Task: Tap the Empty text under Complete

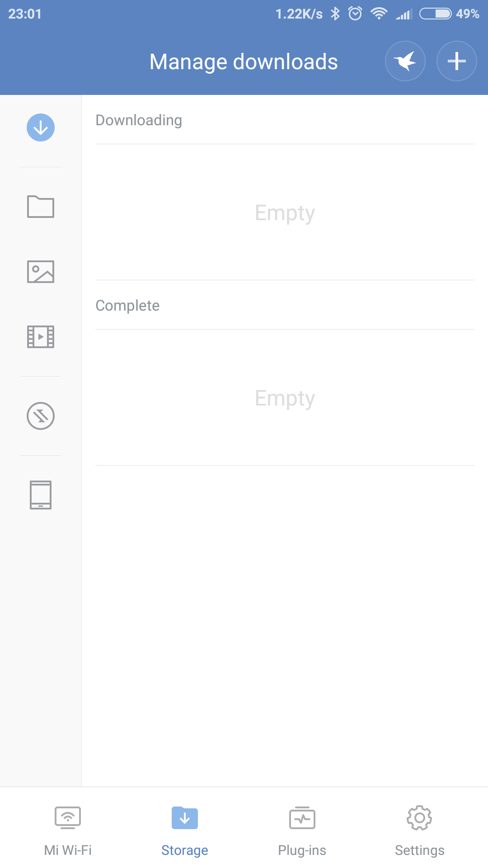Action: (x=285, y=398)
